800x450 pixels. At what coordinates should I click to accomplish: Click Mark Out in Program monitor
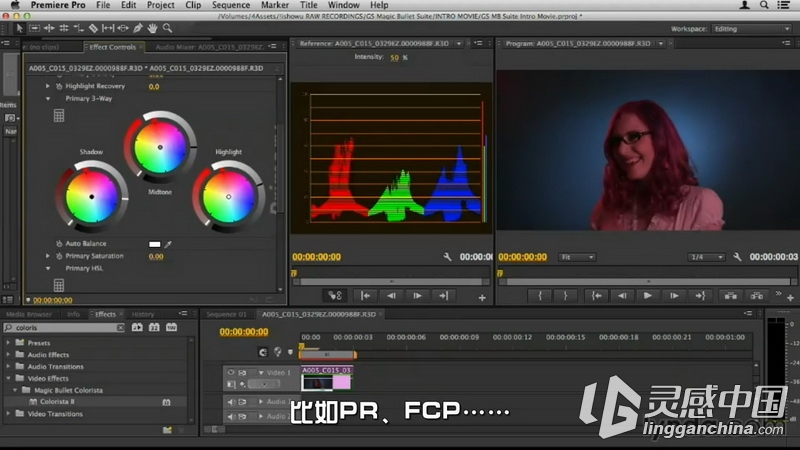565,295
